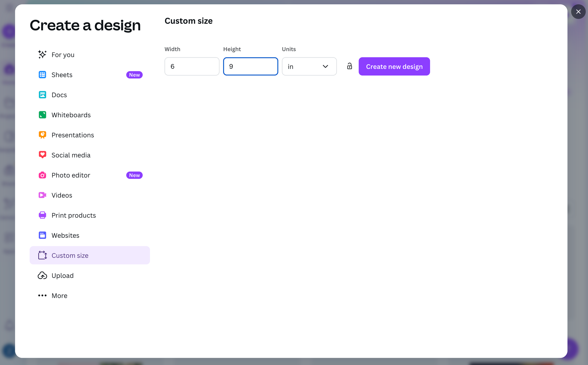Select the Videos label
The width and height of the screenshot is (588, 365).
click(62, 195)
